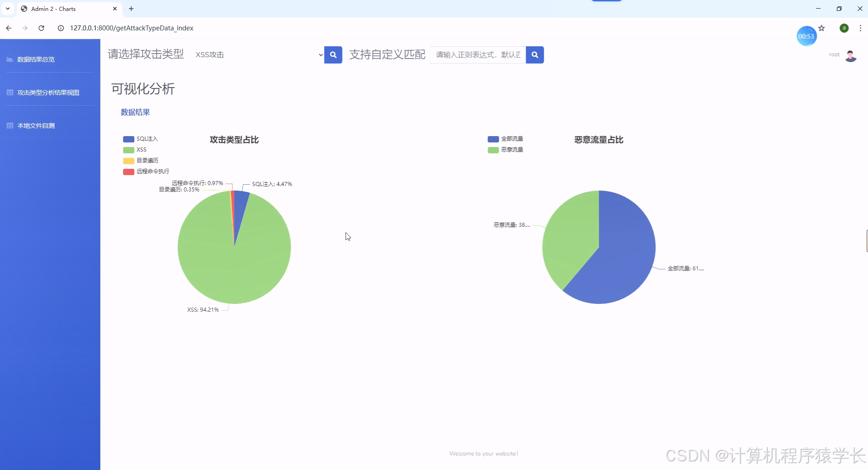Click the browser reload icon
Viewport: 868px width, 470px height.
[41, 28]
